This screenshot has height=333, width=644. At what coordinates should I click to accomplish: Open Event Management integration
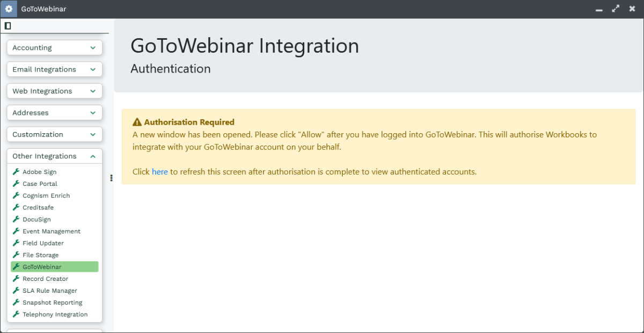coord(51,231)
